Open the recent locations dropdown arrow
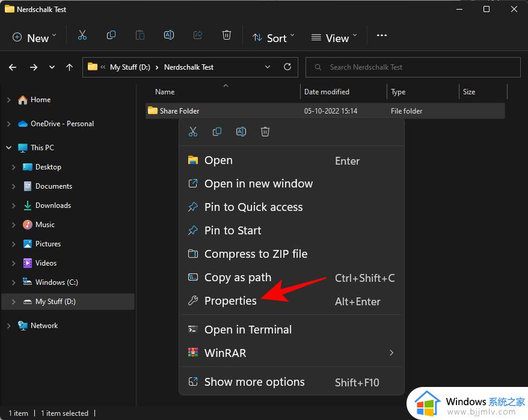The width and height of the screenshot is (528, 420). point(52,67)
